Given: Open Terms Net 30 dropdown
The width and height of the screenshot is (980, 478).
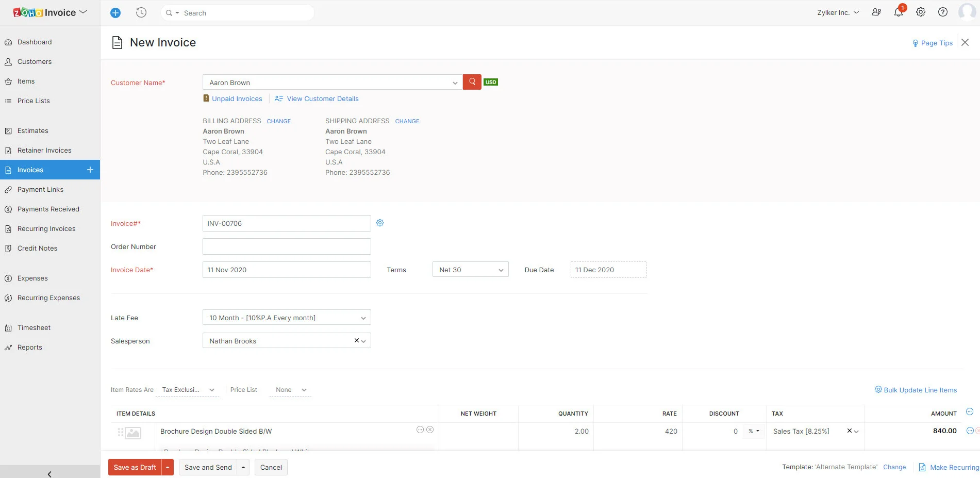Looking at the screenshot, I should click(x=471, y=270).
